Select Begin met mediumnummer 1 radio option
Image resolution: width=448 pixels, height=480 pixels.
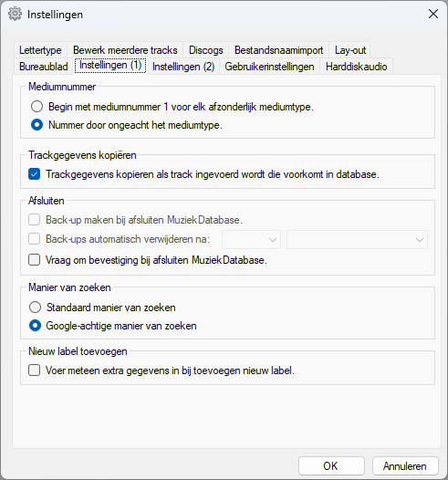click(x=36, y=107)
